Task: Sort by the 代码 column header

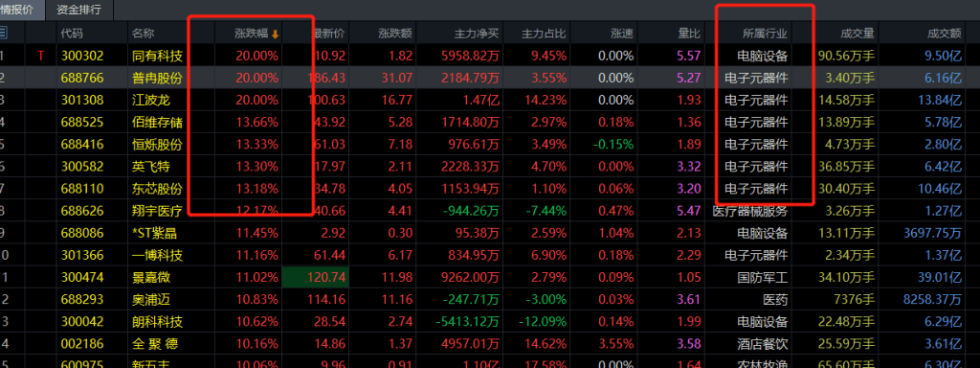Action: (72, 34)
